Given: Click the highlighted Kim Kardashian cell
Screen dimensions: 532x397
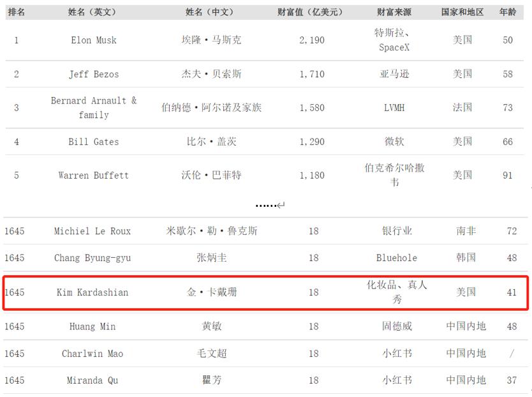Looking at the screenshot, I should pyautogui.click(x=92, y=292).
